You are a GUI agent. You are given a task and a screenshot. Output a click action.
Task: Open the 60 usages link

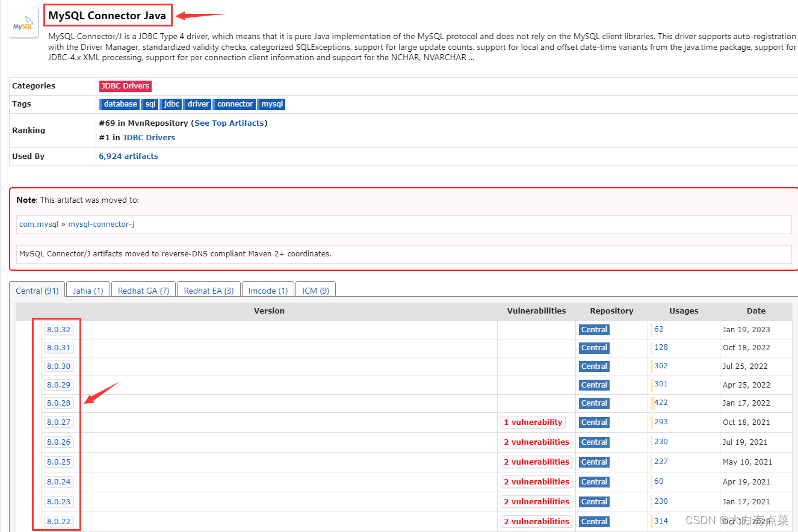click(x=658, y=481)
